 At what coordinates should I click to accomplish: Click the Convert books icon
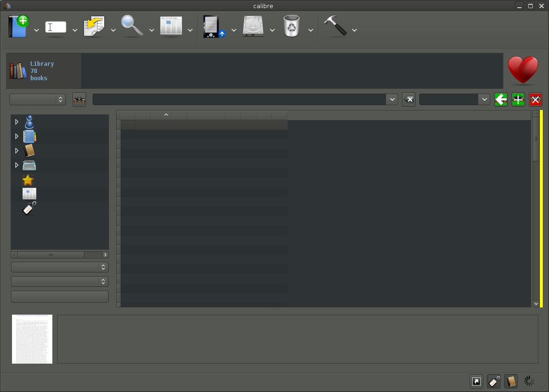pos(94,26)
